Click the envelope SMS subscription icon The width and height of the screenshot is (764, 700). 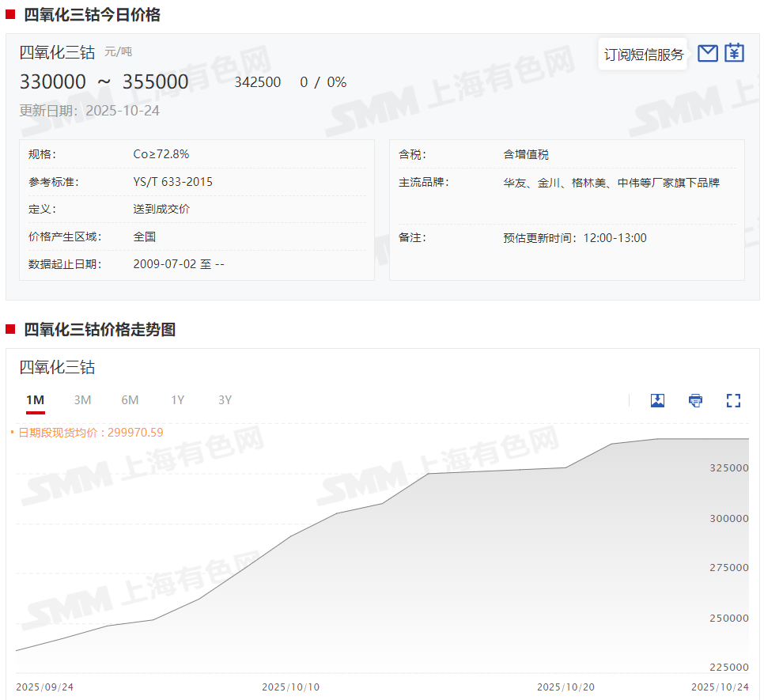pyautogui.click(x=708, y=53)
